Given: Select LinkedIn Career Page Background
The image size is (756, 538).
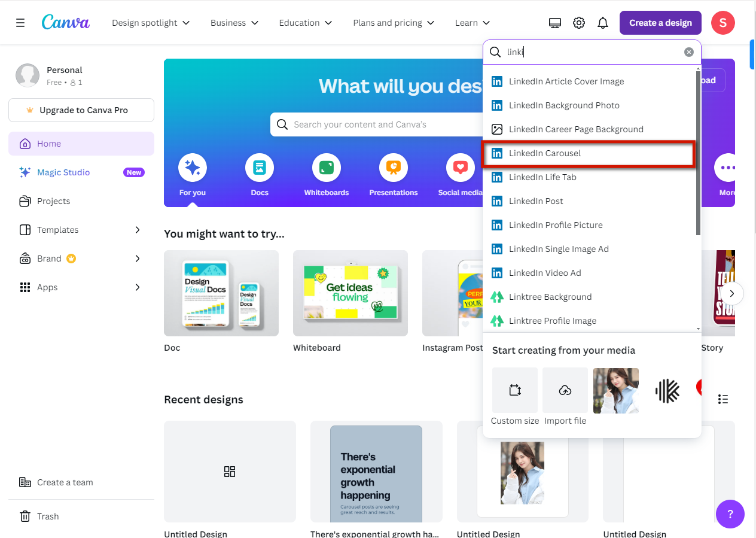Looking at the screenshot, I should [589, 129].
